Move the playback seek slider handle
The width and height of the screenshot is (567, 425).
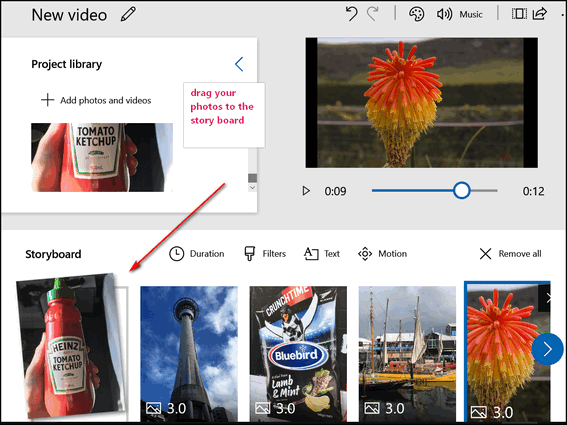[461, 191]
